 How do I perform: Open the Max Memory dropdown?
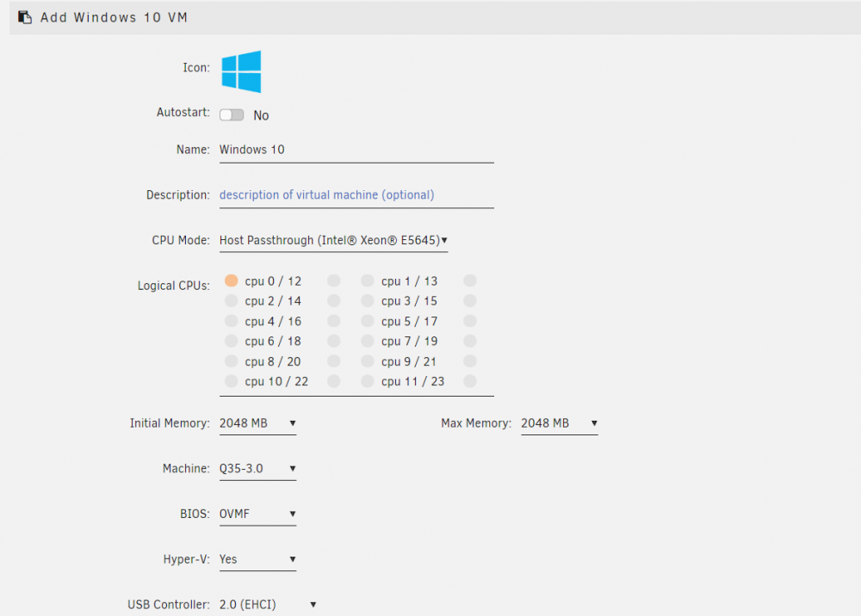(x=559, y=423)
